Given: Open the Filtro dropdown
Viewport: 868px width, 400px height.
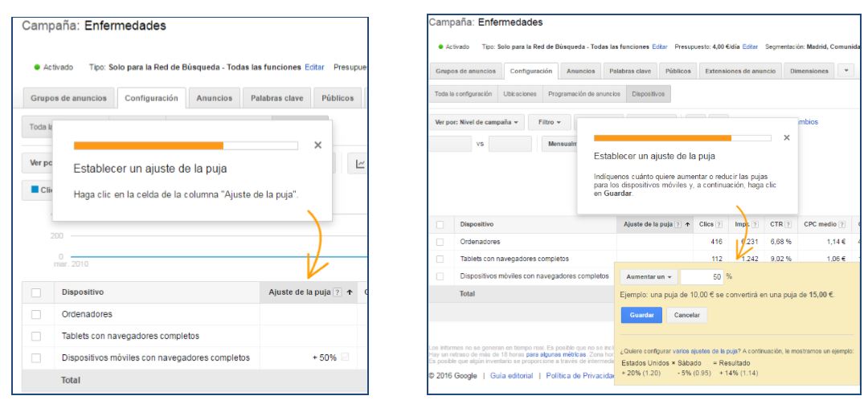Looking at the screenshot, I should coord(549,122).
